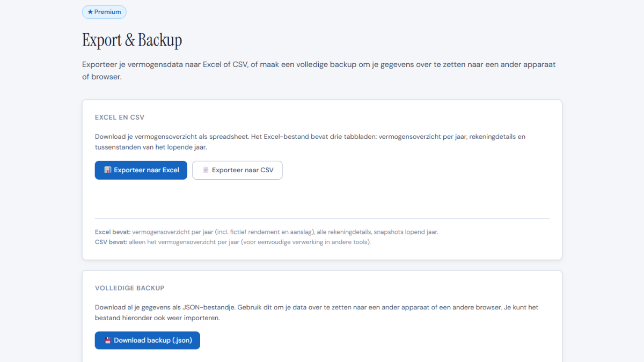Select the Premium badge label
644x362 pixels.
[108, 12]
